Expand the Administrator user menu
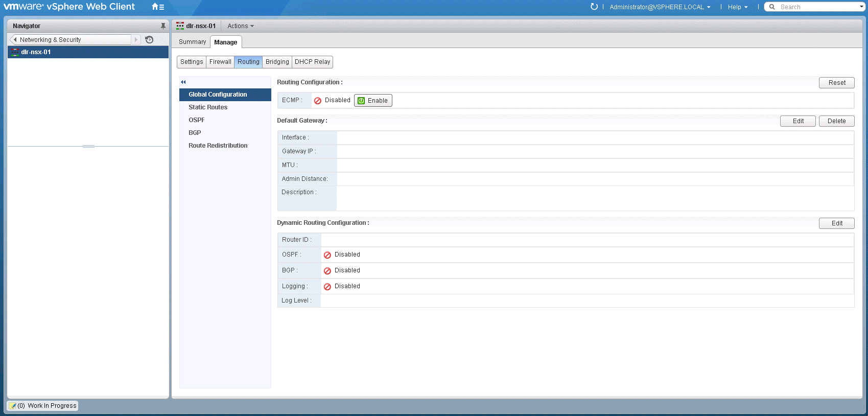868x416 pixels. (660, 7)
